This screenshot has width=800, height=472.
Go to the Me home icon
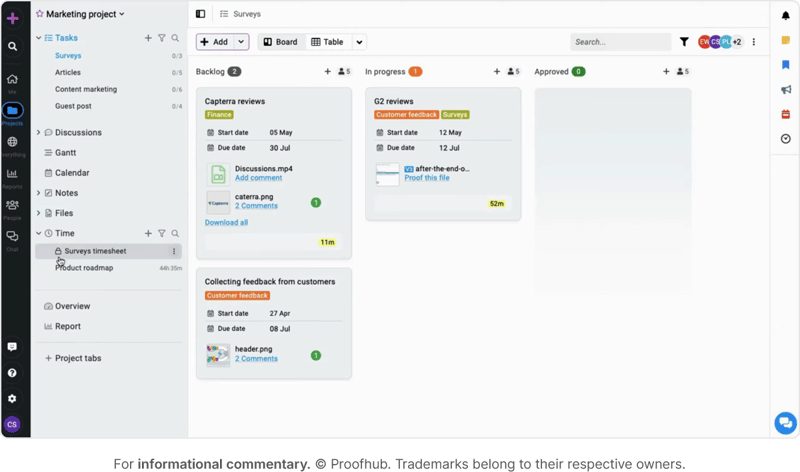tap(12, 79)
